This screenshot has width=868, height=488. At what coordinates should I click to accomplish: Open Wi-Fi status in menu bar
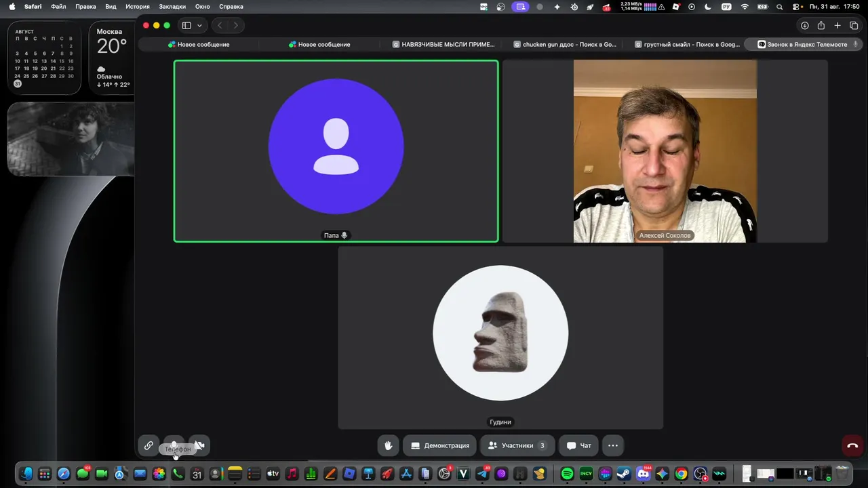[745, 7]
